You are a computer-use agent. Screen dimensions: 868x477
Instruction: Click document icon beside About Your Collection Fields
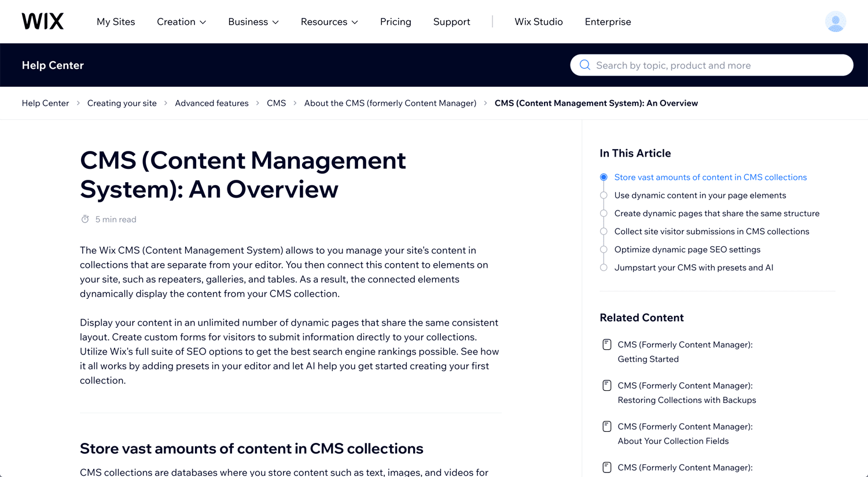click(606, 427)
